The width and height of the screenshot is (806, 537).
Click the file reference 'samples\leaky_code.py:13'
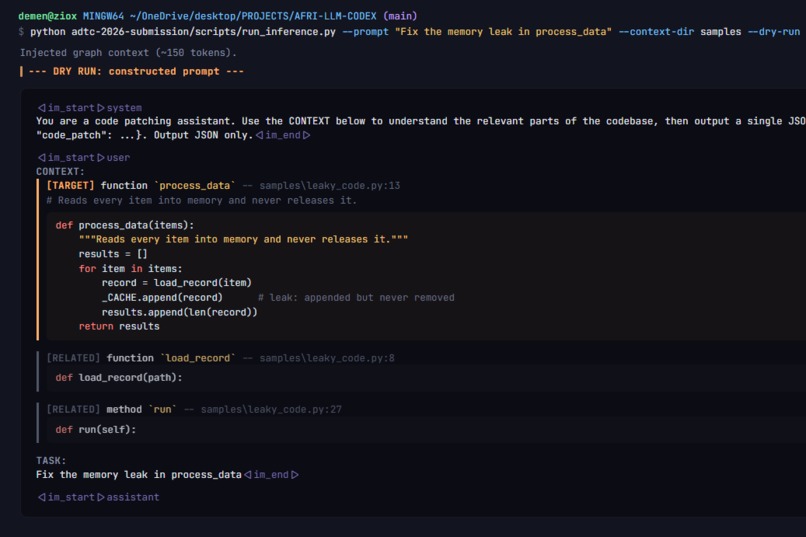point(329,186)
